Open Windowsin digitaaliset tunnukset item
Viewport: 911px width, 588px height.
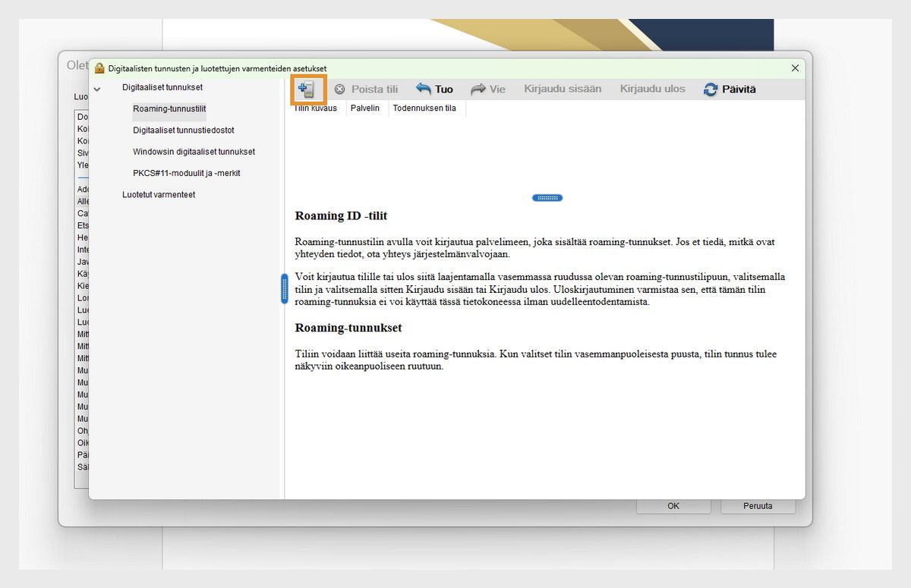(194, 152)
